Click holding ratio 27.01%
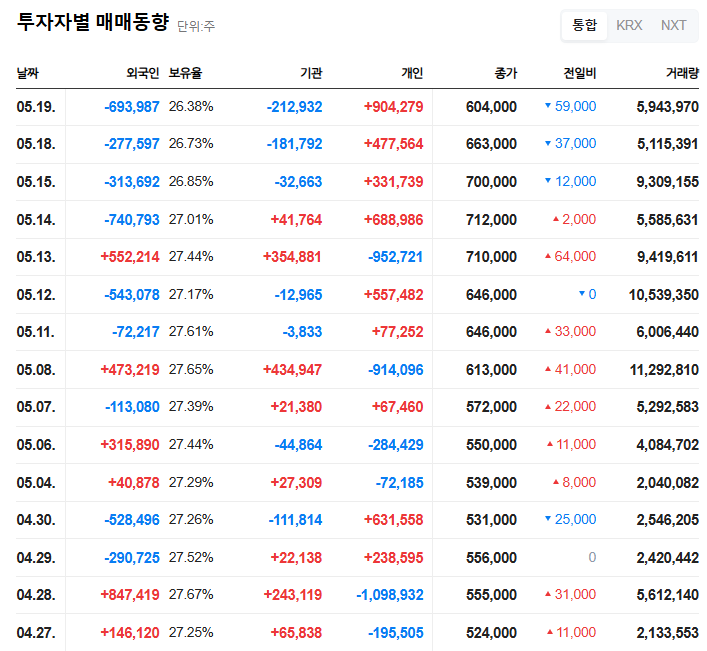This screenshot has height=651, width=707. click(191, 219)
